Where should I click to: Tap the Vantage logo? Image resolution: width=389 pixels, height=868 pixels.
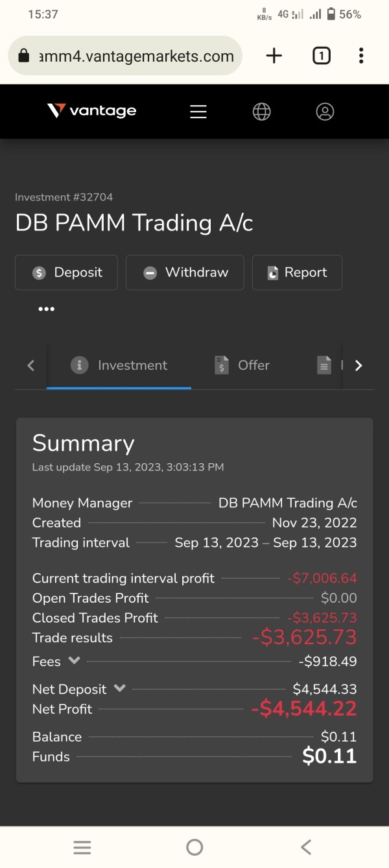(92, 111)
